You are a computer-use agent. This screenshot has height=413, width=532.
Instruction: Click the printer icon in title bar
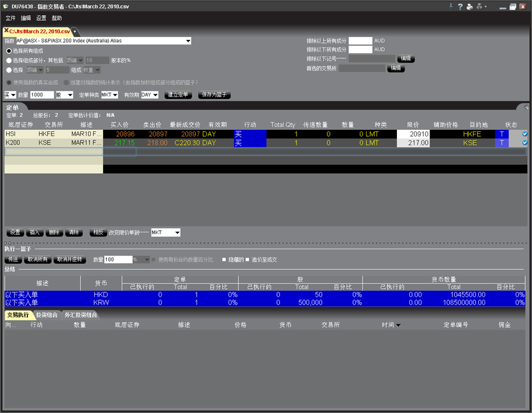click(x=469, y=7)
